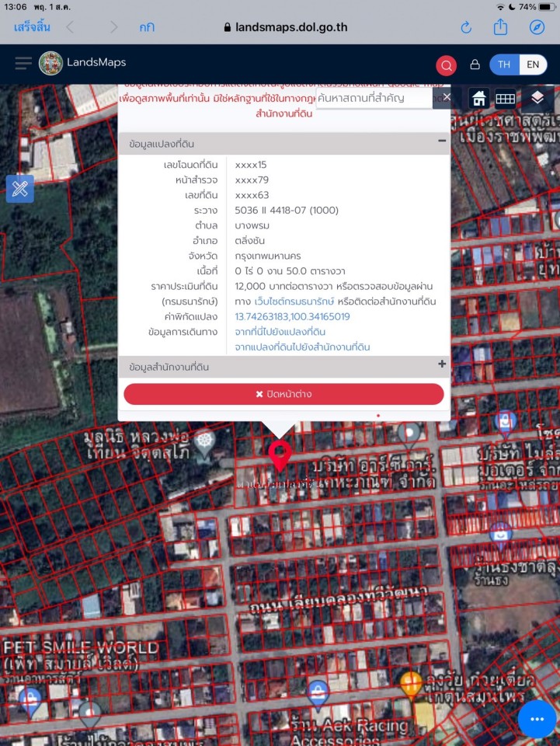Click the เนื้อที่ value 0 ไร่ 0 งาน 50.0 ตารางวา
This screenshot has height=746, width=560.
pos(290,271)
